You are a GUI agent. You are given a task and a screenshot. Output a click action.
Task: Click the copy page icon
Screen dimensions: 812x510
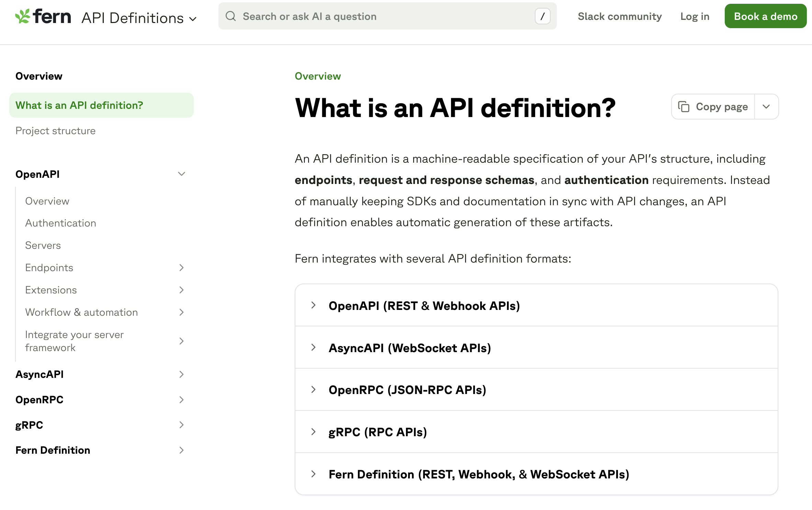point(684,107)
